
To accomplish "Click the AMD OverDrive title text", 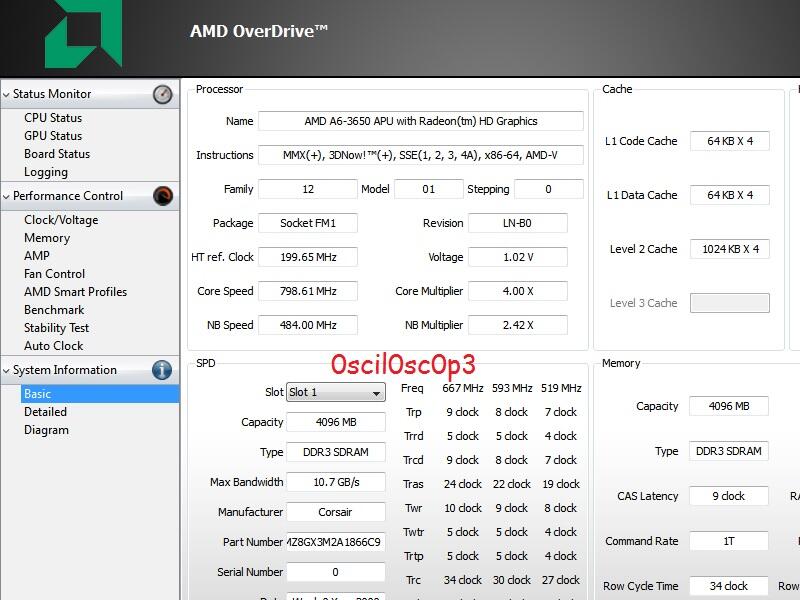I will (259, 31).
